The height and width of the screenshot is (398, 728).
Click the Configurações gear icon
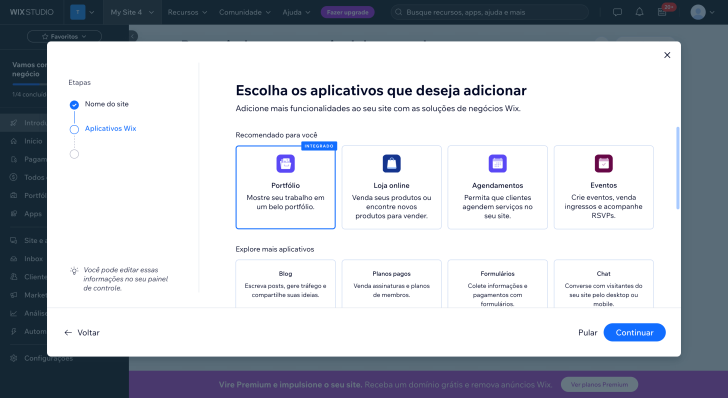(14, 358)
